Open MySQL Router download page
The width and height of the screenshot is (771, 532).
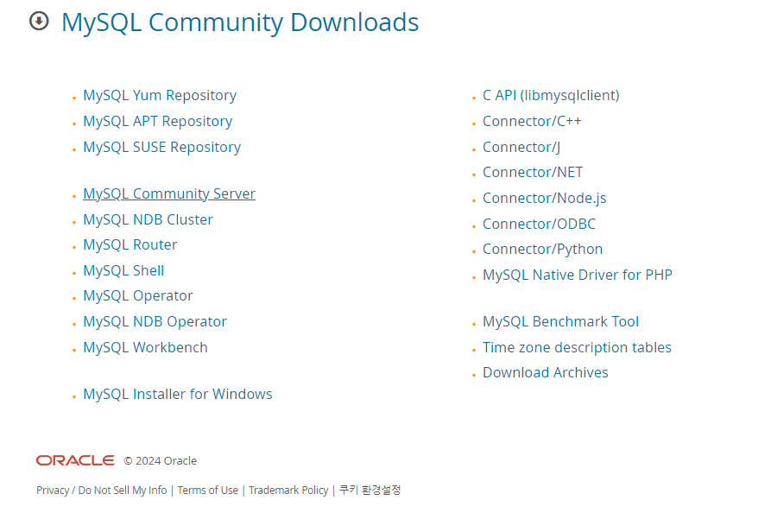130,244
